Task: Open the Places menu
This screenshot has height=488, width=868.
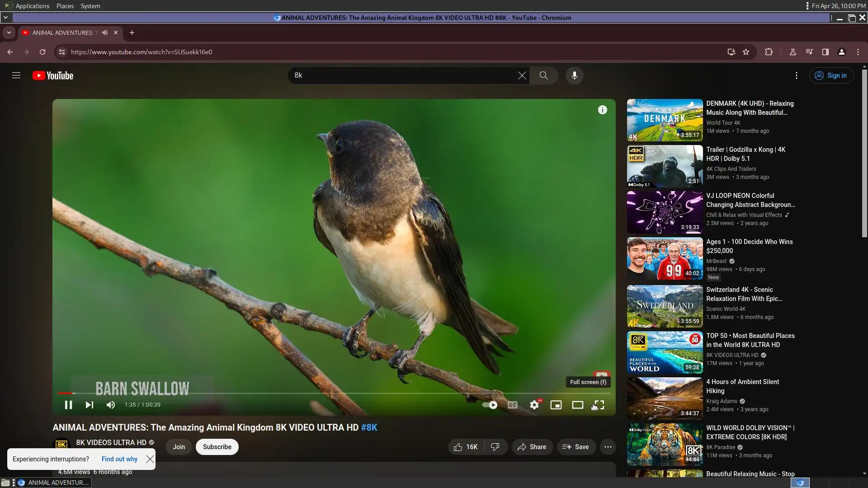Action: [x=65, y=6]
